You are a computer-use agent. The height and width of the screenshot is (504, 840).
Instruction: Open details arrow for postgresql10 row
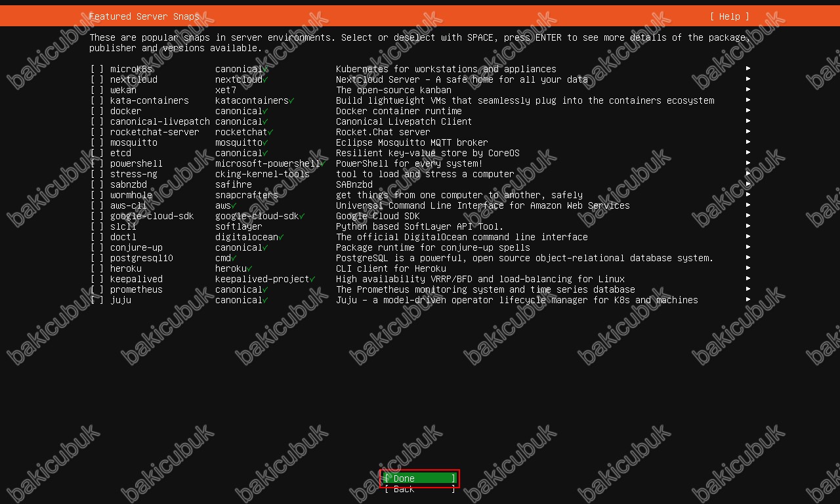(748, 258)
